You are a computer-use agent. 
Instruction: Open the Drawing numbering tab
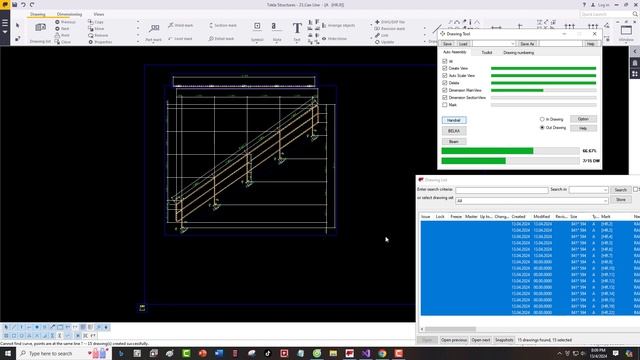pyautogui.click(x=518, y=53)
